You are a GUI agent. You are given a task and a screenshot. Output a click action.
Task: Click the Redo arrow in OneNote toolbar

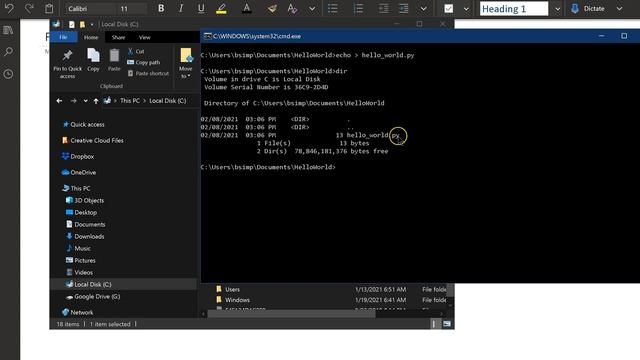click(29, 8)
